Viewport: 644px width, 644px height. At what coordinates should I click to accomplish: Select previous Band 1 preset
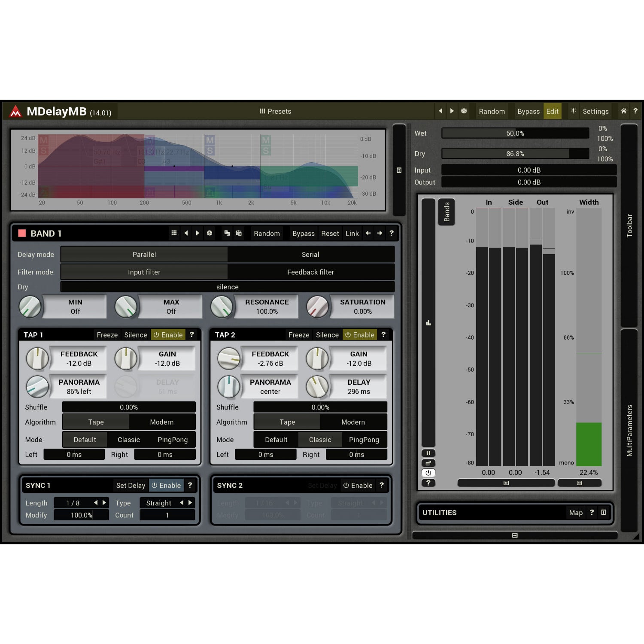tap(186, 233)
